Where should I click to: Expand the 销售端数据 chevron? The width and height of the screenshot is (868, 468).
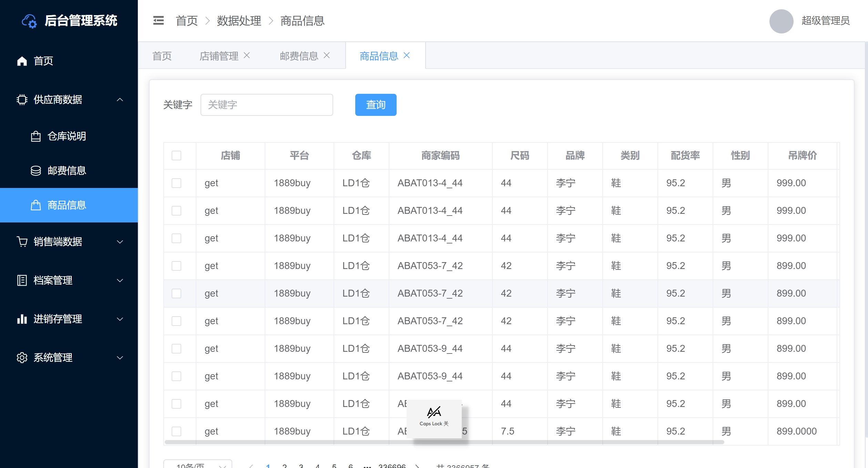click(x=120, y=242)
